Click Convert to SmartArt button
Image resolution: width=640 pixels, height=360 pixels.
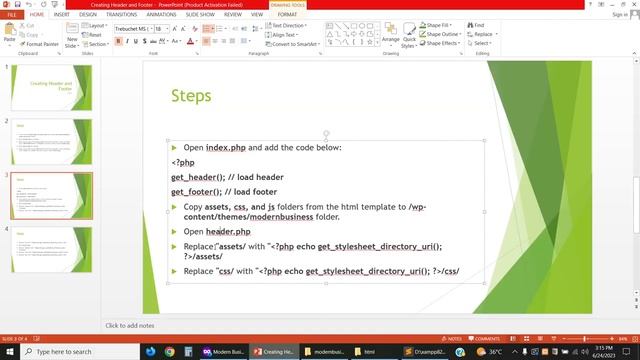[x=293, y=44]
